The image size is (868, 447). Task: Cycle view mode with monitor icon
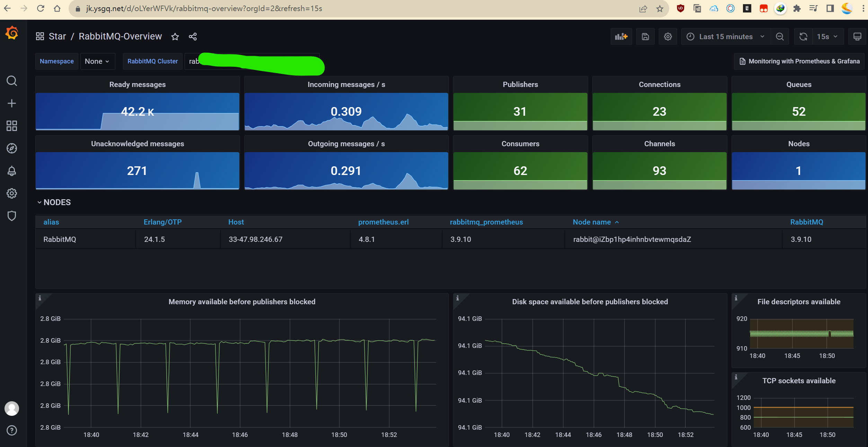[x=857, y=37]
